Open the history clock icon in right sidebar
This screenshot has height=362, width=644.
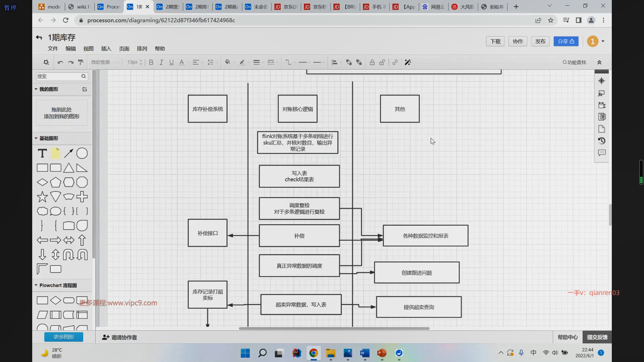pyautogui.click(x=602, y=141)
